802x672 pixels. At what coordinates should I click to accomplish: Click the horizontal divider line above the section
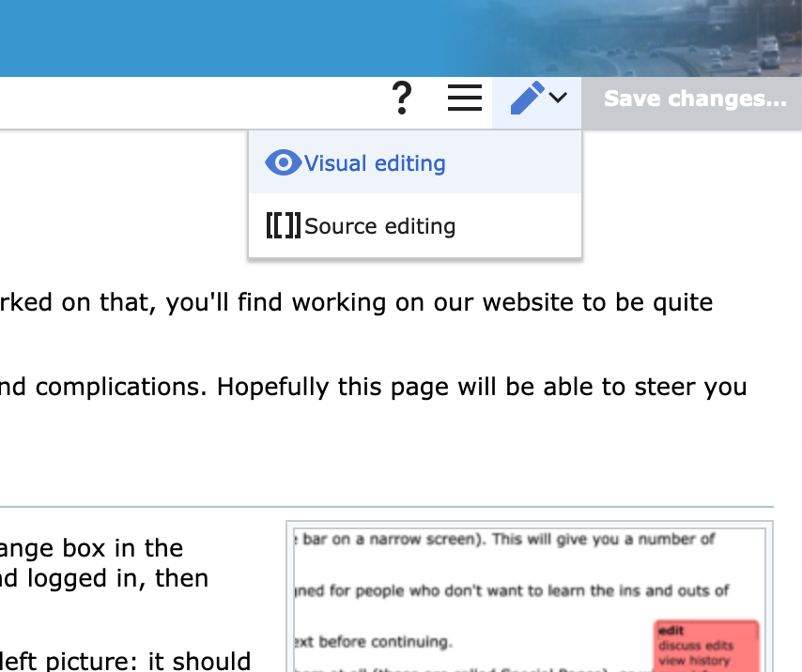pos(385,507)
